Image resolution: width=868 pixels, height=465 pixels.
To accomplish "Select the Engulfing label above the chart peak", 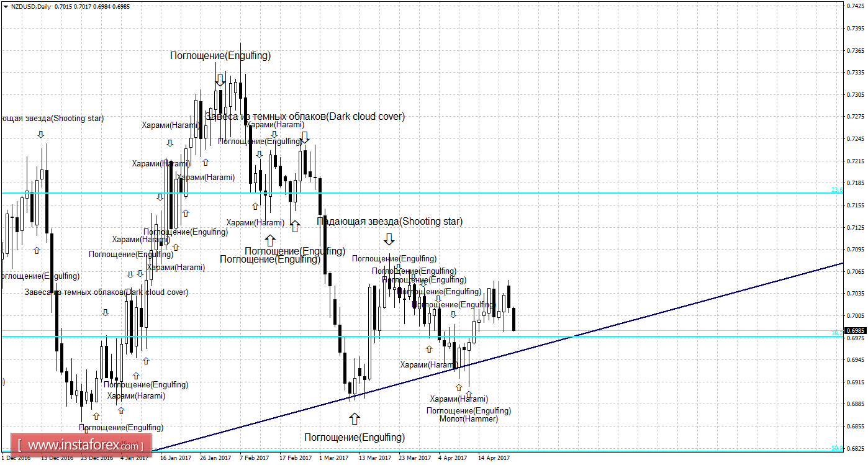I will (x=220, y=55).
